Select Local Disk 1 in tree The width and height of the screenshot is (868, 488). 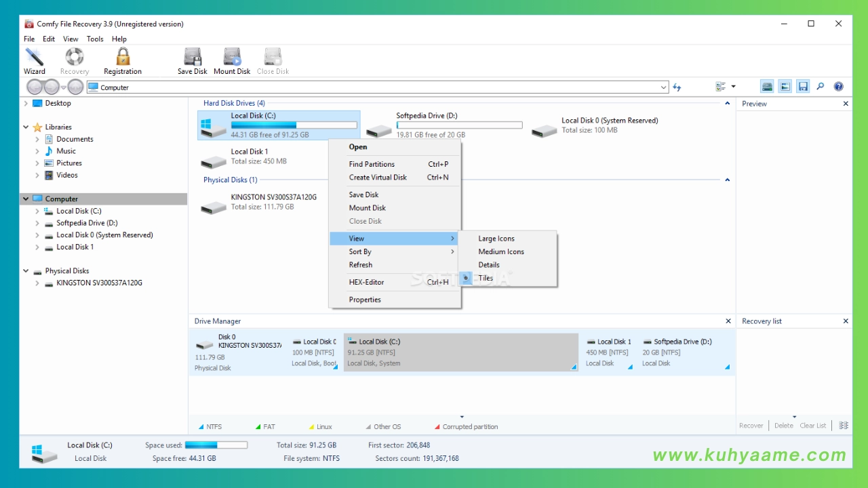pyautogui.click(x=75, y=247)
